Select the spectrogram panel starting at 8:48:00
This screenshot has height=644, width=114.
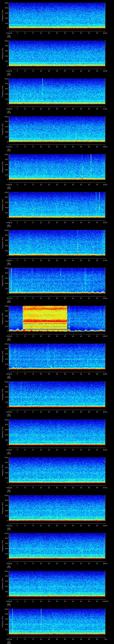click(x=57, y=167)
